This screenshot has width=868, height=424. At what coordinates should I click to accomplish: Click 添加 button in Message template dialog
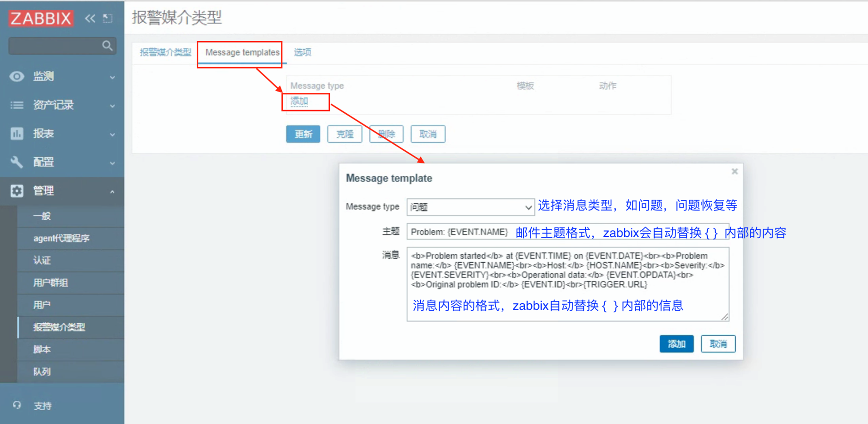676,344
